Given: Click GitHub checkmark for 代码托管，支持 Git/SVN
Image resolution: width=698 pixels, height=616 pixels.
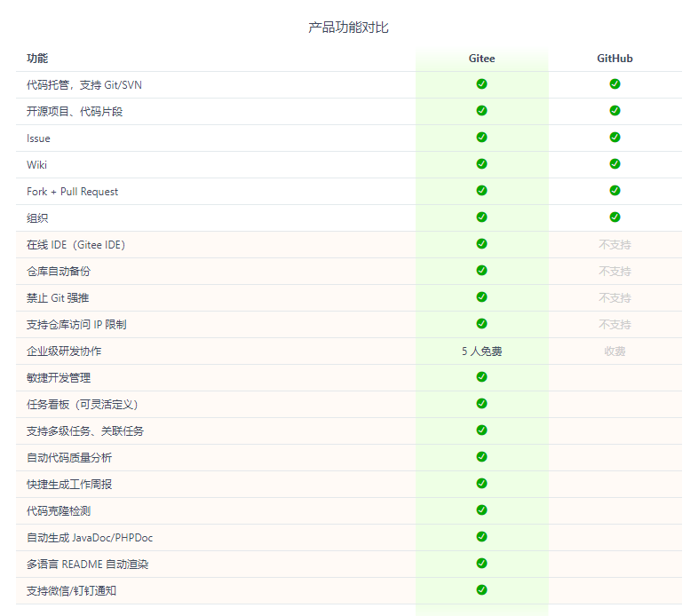Looking at the screenshot, I should [615, 83].
